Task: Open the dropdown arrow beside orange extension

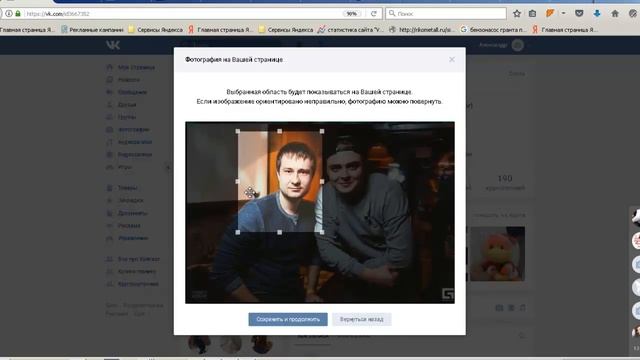Action: [563, 13]
